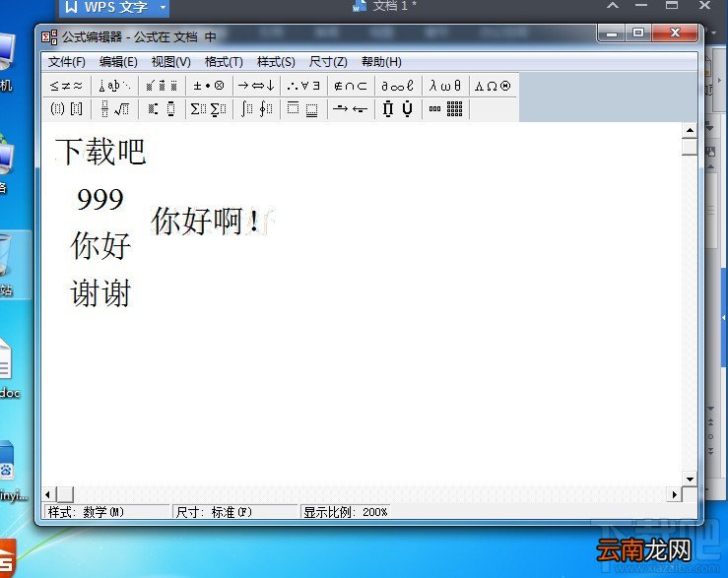Maximize the formula editor window
Image resolution: width=728 pixels, height=578 pixels.
(638, 33)
